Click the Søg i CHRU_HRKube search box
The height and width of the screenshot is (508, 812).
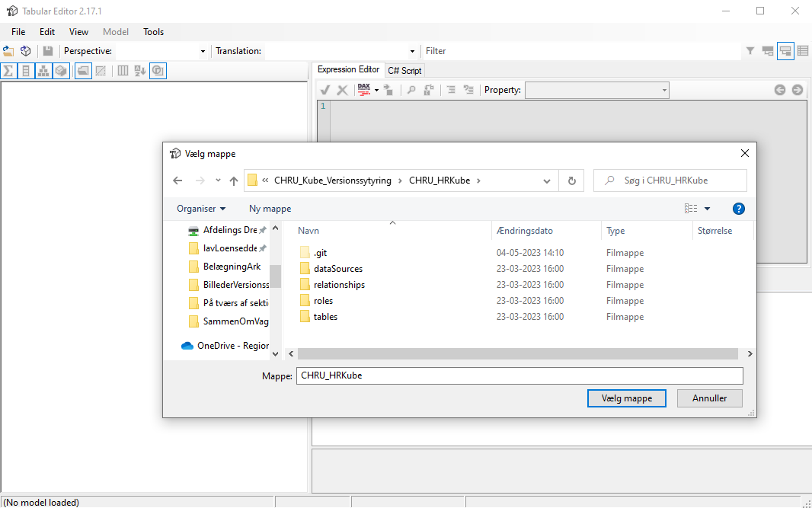pyautogui.click(x=670, y=181)
